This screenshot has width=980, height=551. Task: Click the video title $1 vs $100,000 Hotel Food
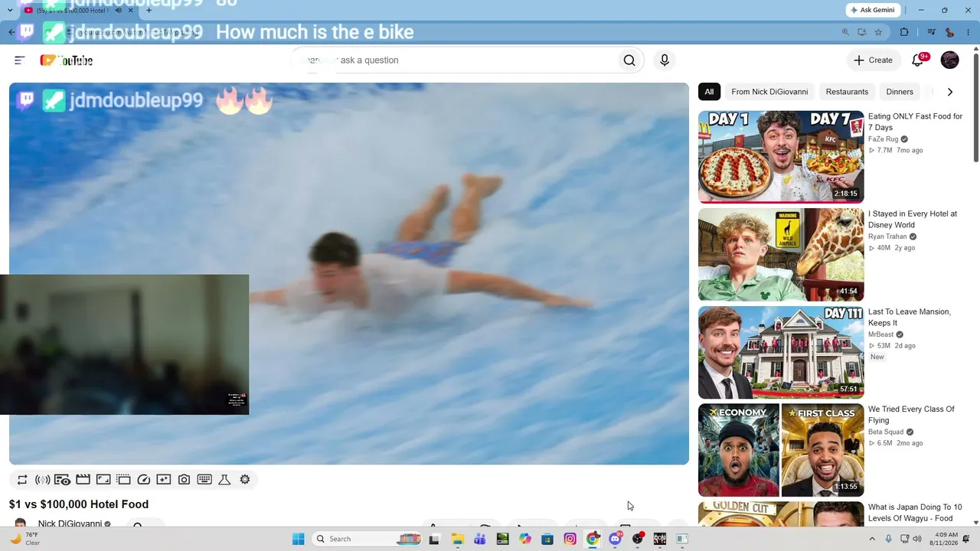pyautogui.click(x=79, y=504)
